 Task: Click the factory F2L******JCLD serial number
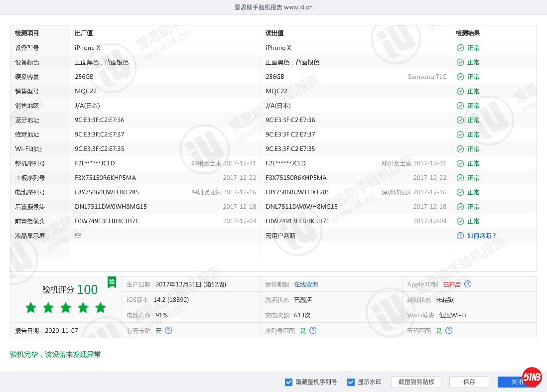tap(95, 163)
